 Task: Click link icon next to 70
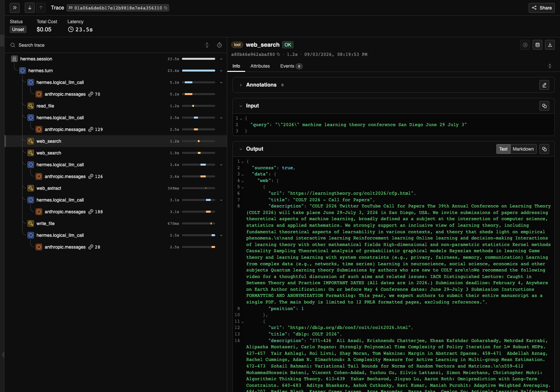(x=91, y=94)
